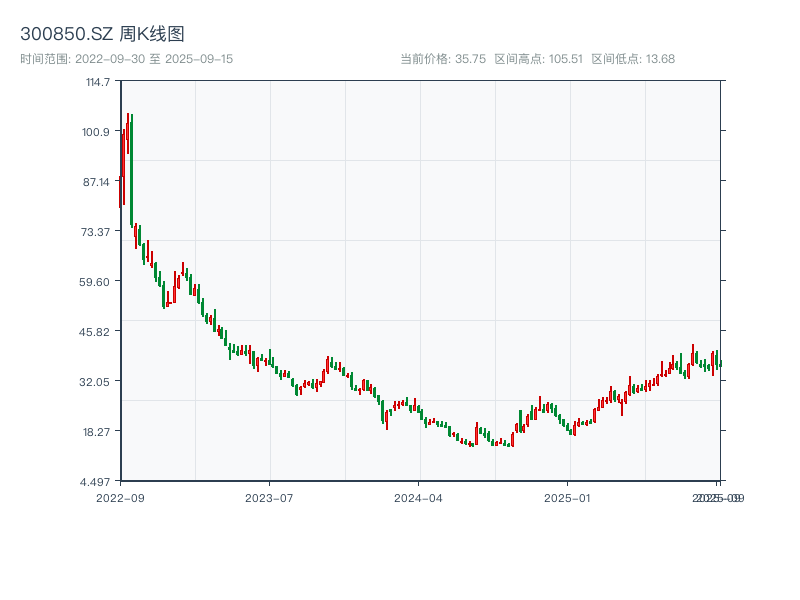
Task: Click the x-axis date label 2024-04
Action: point(418,498)
